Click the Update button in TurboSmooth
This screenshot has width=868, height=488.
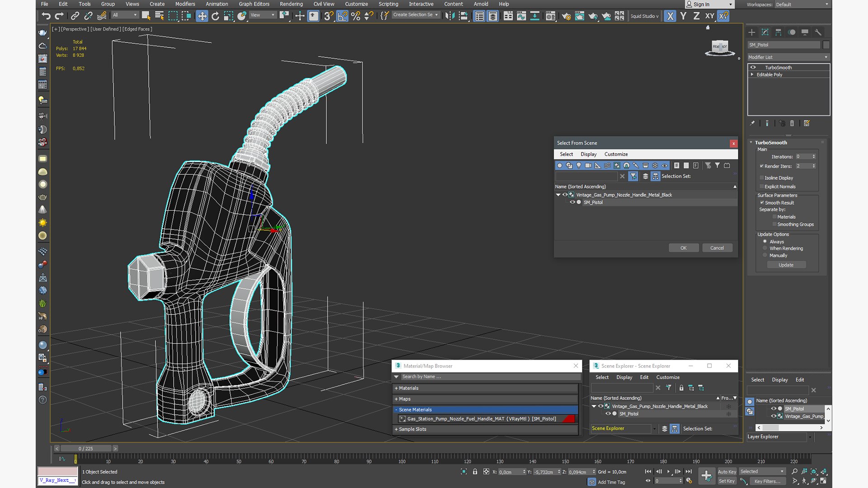[786, 265]
